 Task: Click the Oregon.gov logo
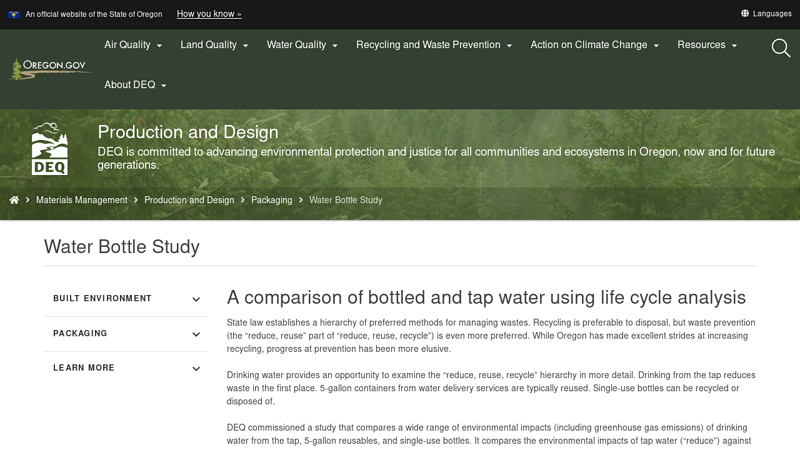point(49,69)
